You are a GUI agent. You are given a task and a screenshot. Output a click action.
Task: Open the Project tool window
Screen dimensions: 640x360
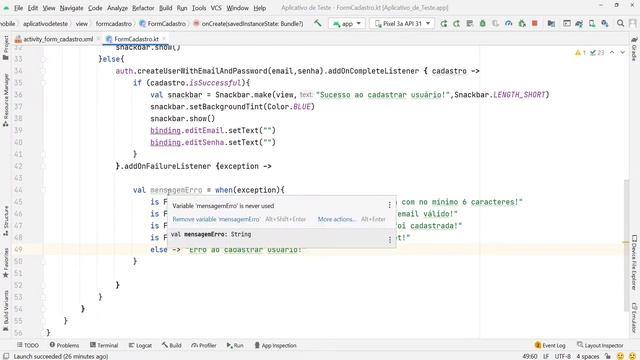(6, 48)
